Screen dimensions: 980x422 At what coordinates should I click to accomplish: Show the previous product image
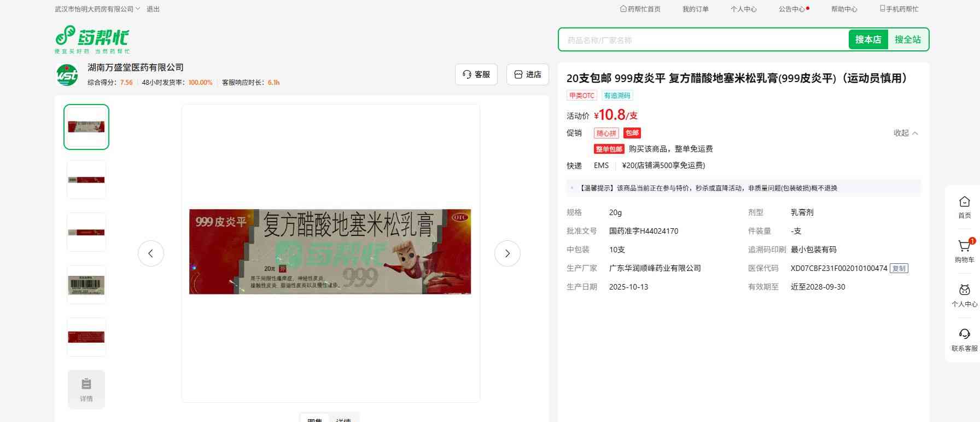[151, 253]
